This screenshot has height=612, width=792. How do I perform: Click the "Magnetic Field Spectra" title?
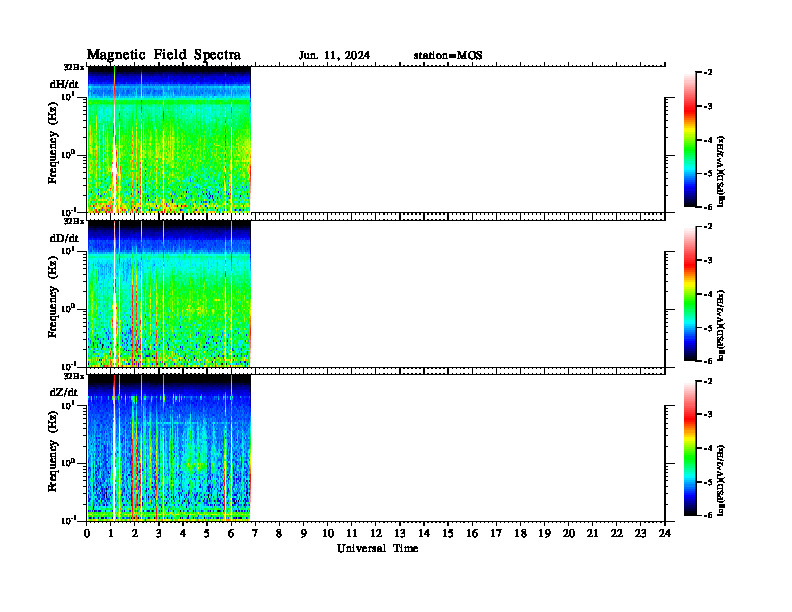pos(164,55)
